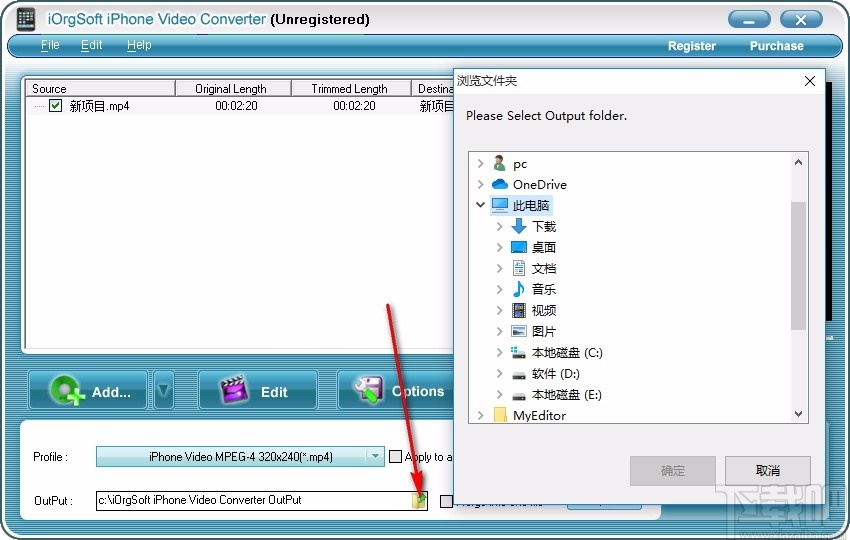Image resolution: width=850 pixels, height=540 pixels.
Task: Click the original length value 00:02:20
Action: 236,106
